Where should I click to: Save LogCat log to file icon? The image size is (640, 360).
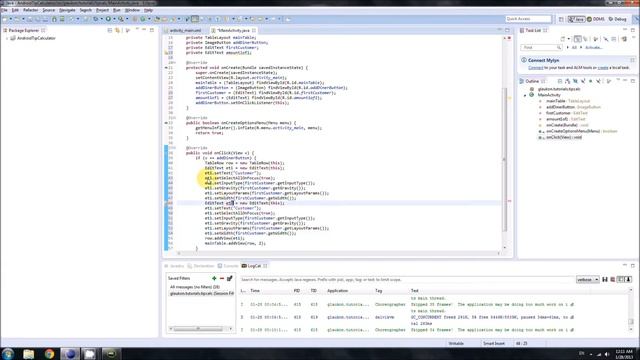605,280
